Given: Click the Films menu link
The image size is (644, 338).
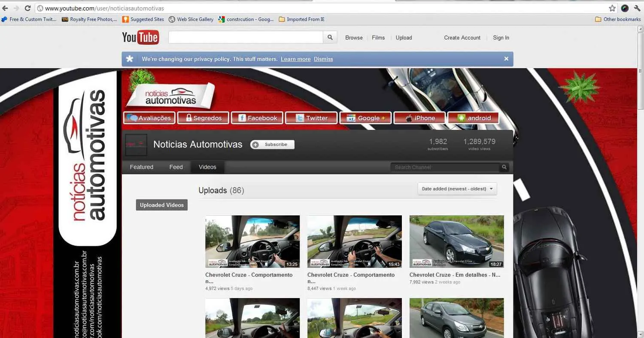Looking at the screenshot, I should click(x=378, y=38).
